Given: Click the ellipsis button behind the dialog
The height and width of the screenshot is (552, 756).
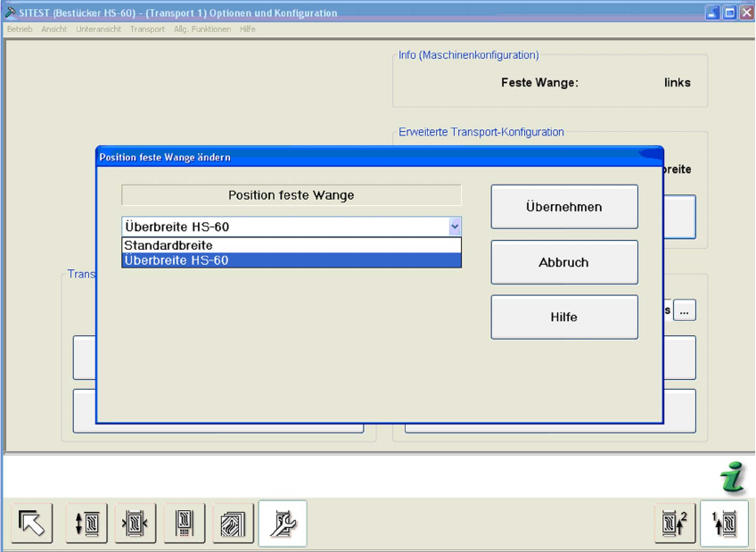Looking at the screenshot, I should (x=685, y=310).
